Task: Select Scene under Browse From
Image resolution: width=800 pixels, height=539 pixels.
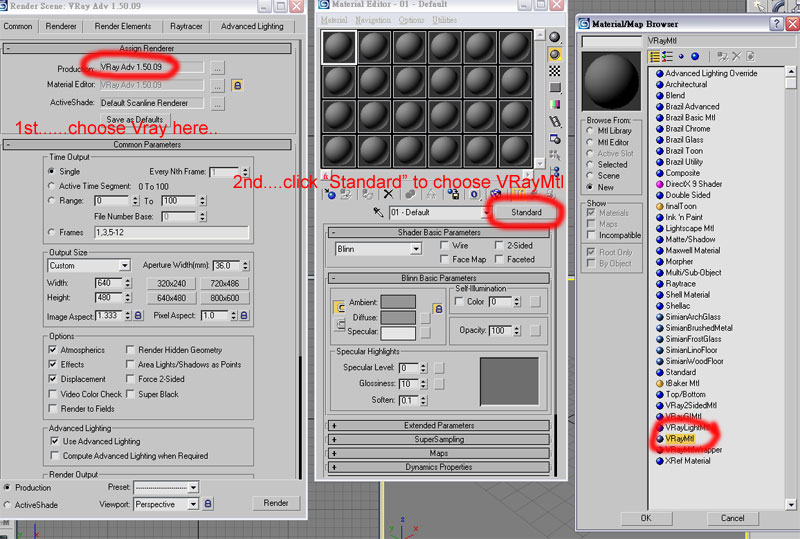Action: tap(590, 176)
